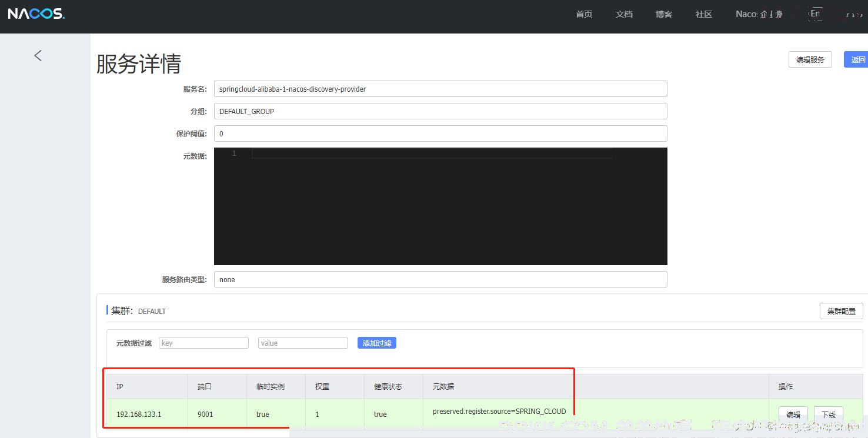
Task: Open the 博客 blog link
Action: tap(664, 14)
